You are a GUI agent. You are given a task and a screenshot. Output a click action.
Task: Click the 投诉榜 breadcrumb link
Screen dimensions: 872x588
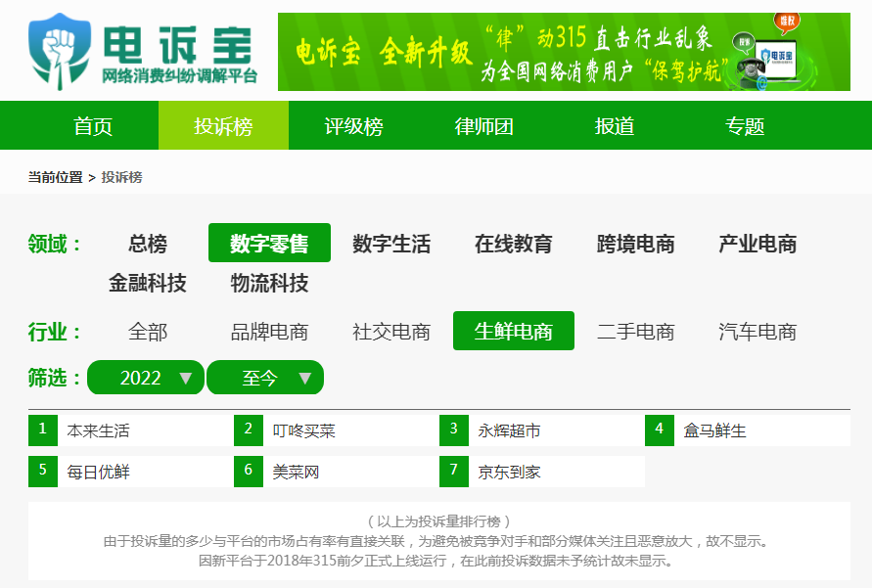121,177
